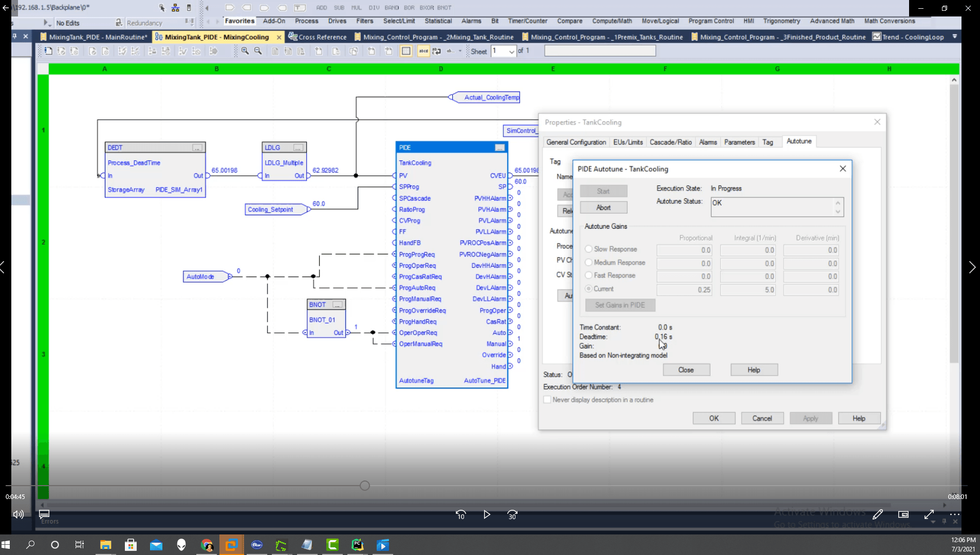Click video progress slider handle
The height and width of the screenshot is (555, 980).
[365, 486]
